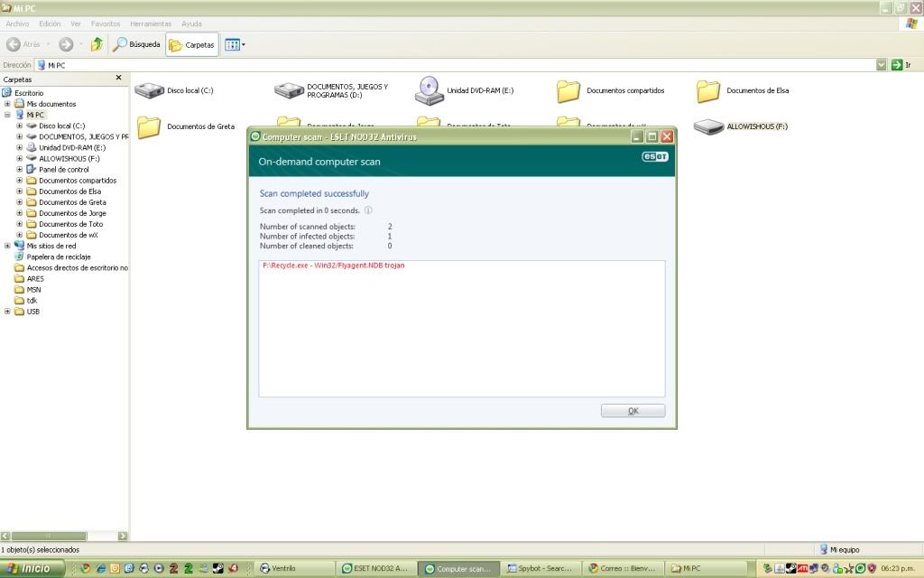Expand the USB folder tree node

point(7,312)
